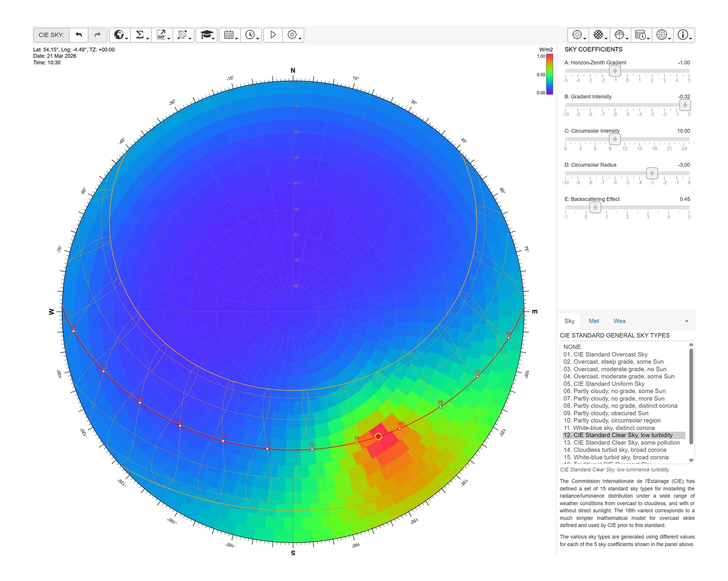728x581 pixels.
Task: Click the sky types list scrollbar thumb
Action: [x=691, y=396]
